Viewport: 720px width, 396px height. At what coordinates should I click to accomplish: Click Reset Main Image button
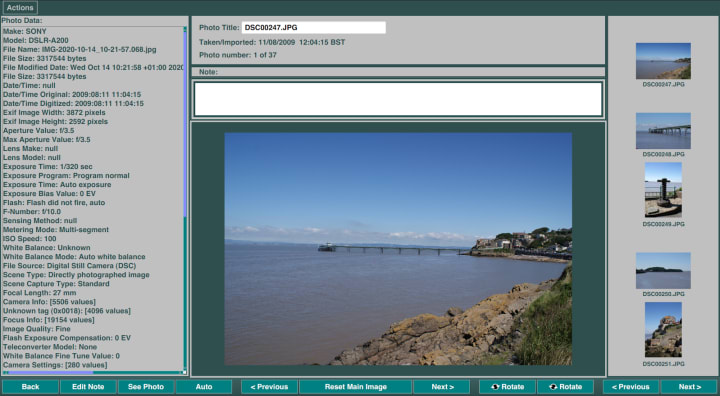(356, 387)
